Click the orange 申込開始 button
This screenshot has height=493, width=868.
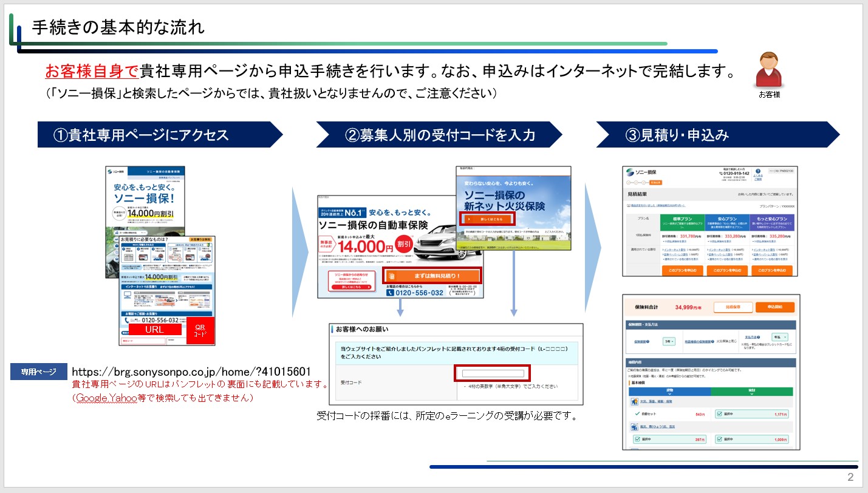point(775,307)
